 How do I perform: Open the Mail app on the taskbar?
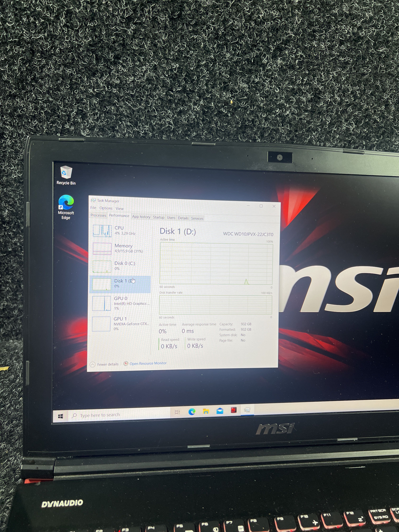click(220, 411)
